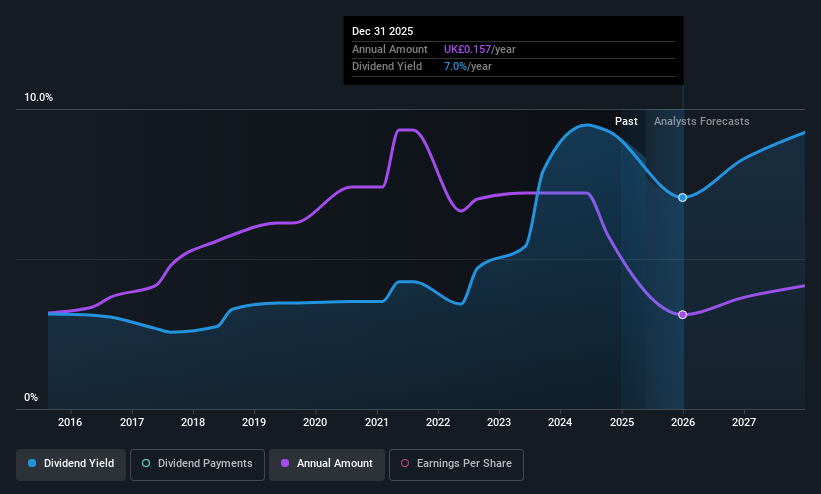Viewport: 821px width, 494px height.
Task: Click the 2026 x-axis label
Action: click(x=683, y=422)
